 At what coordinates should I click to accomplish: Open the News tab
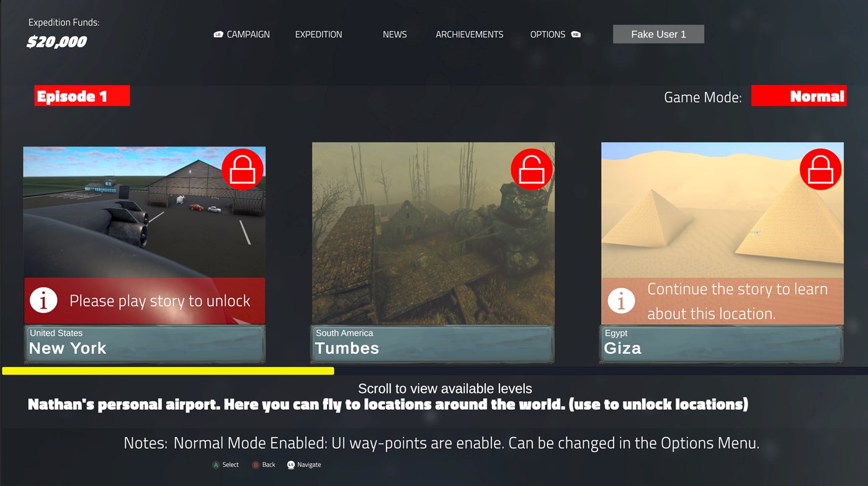coord(395,35)
